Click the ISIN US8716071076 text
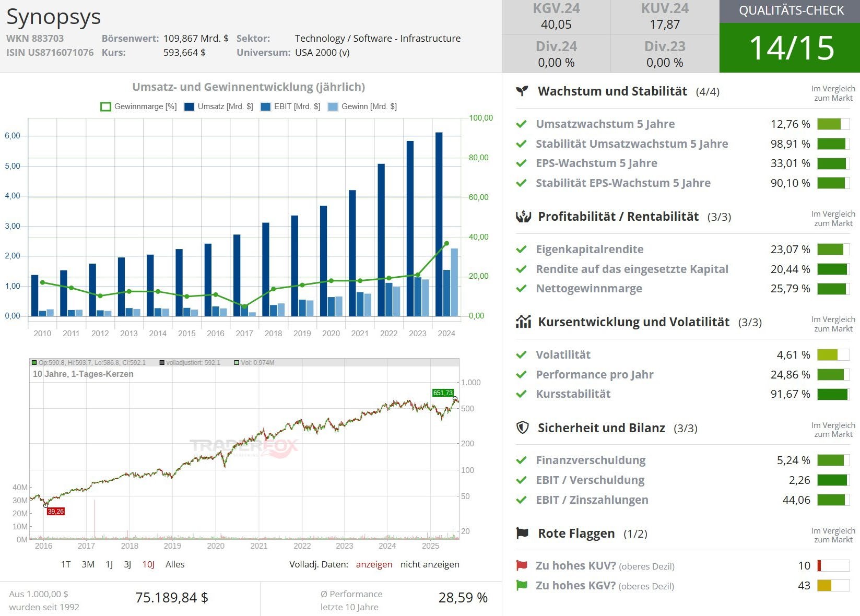 coord(50,53)
